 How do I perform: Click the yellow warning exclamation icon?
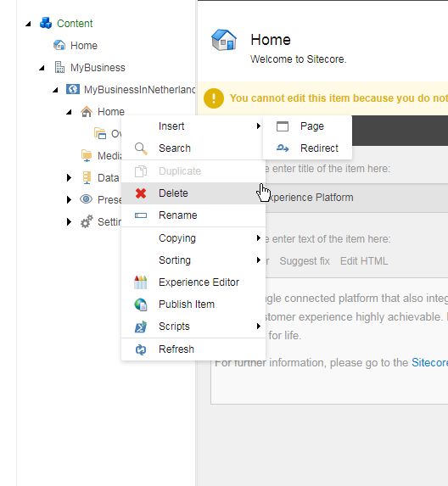tap(214, 98)
